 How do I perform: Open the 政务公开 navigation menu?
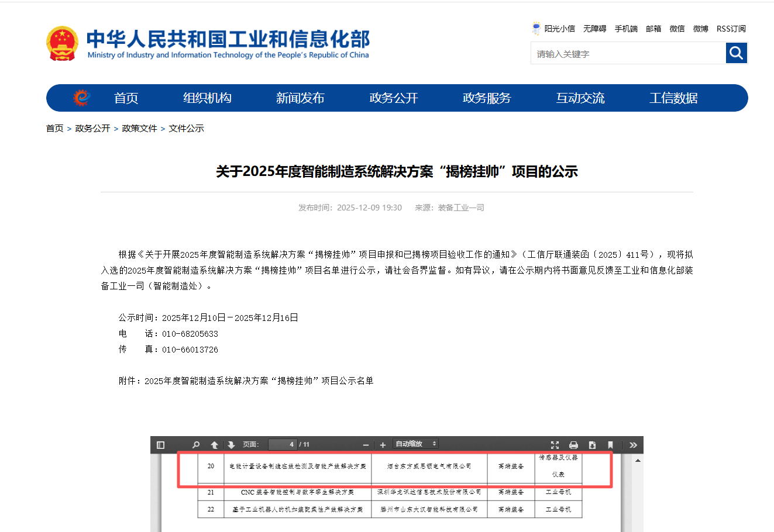(394, 98)
